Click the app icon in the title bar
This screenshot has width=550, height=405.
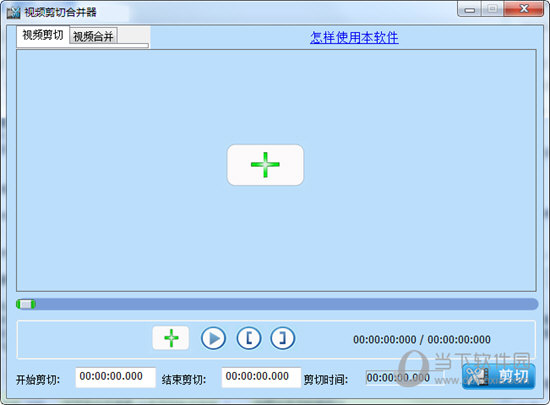point(14,13)
